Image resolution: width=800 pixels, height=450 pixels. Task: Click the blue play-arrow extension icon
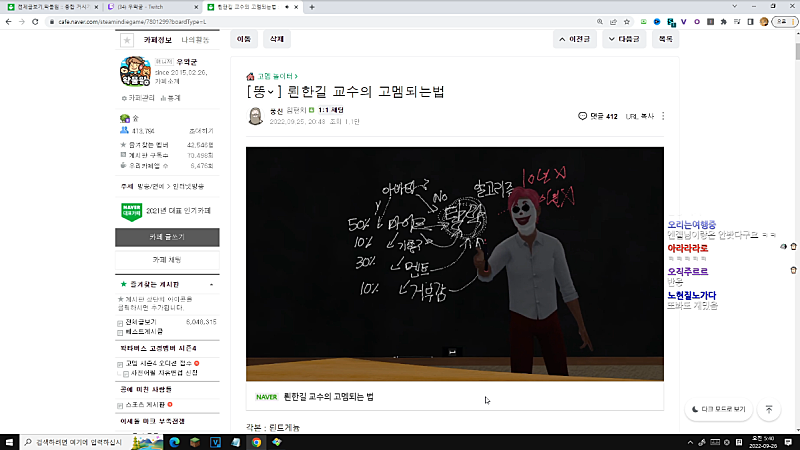(x=657, y=22)
